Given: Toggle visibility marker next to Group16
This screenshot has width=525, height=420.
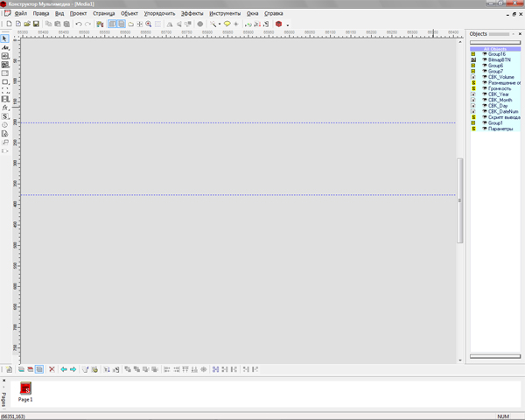Looking at the screenshot, I should coord(484,54).
